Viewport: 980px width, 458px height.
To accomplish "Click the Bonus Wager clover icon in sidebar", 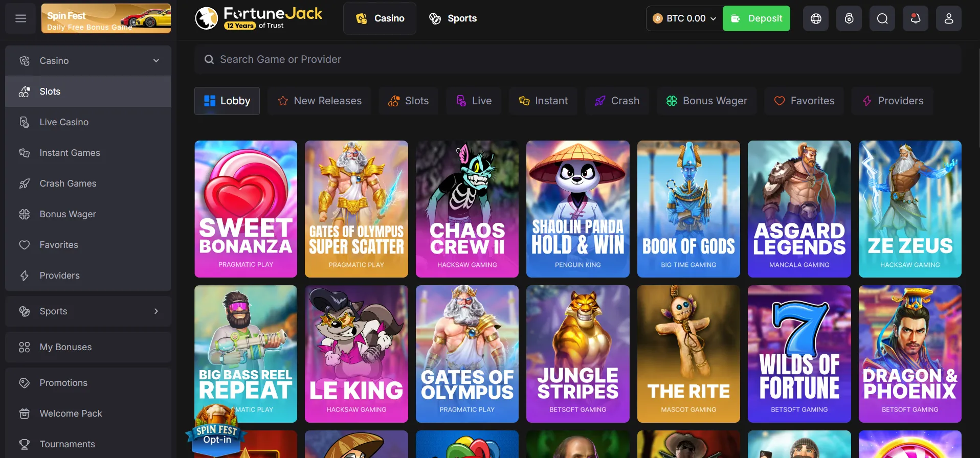I will (x=24, y=214).
